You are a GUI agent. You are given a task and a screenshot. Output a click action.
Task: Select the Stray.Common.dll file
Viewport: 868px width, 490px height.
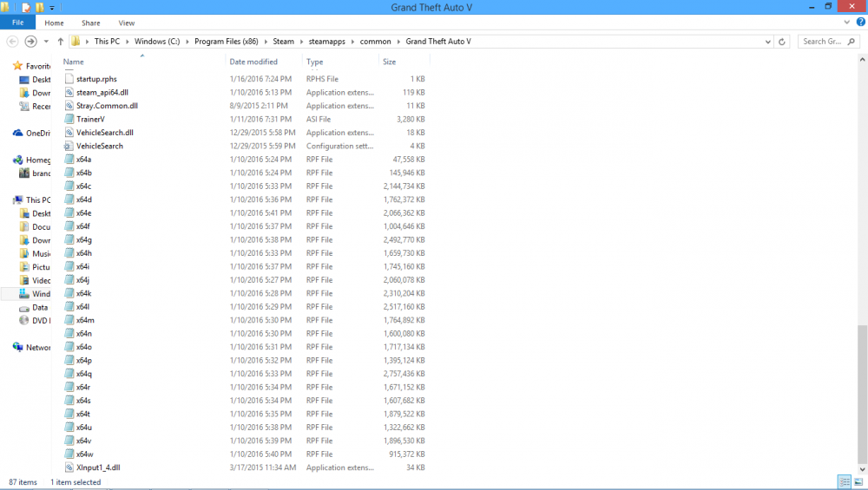107,106
